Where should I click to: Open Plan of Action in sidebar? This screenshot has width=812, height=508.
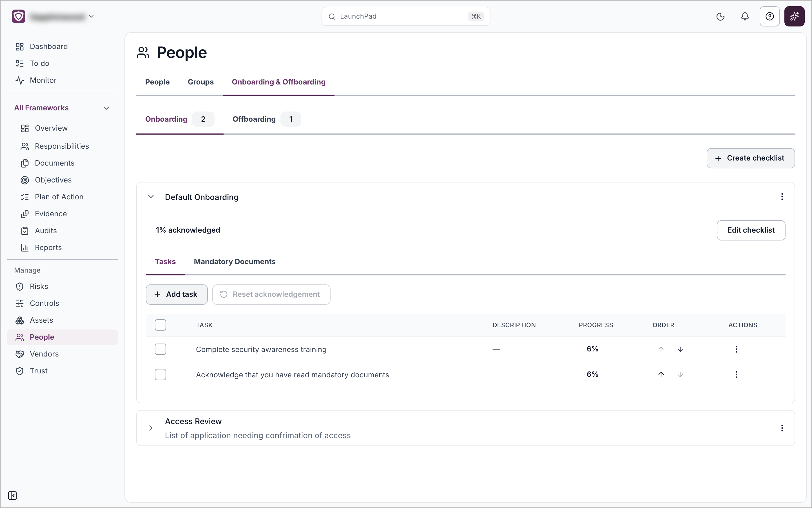click(65, 197)
